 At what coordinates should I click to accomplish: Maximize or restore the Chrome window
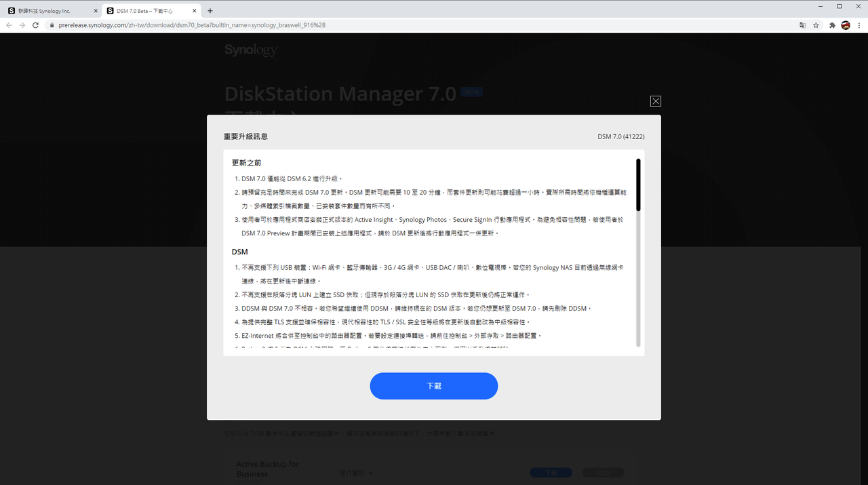tap(839, 6)
